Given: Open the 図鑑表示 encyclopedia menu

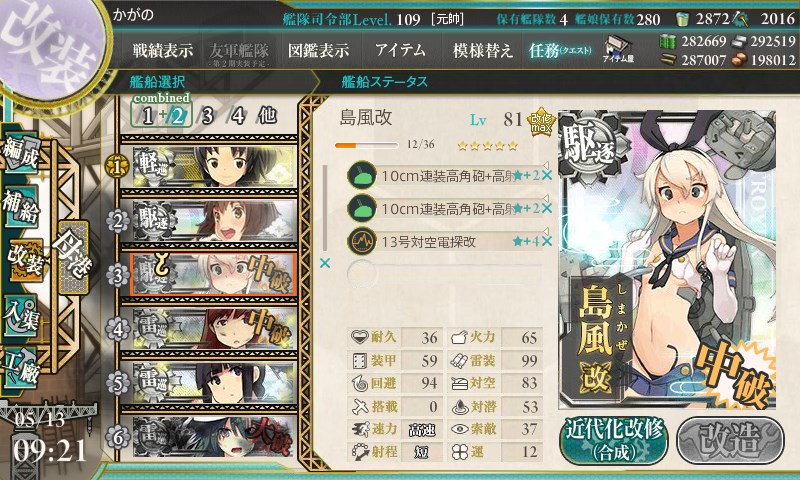Looking at the screenshot, I should coord(318,50).
